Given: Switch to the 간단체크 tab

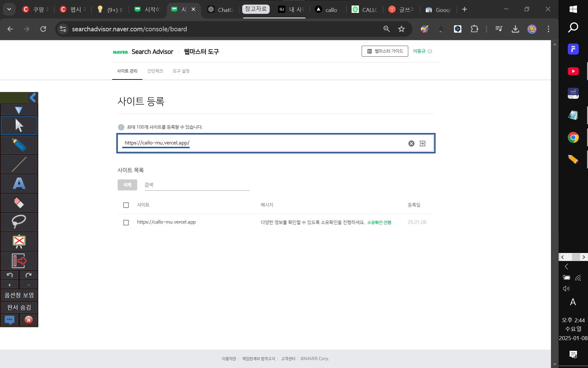Looking at the screenshot, I should click(x=155, y=71).
